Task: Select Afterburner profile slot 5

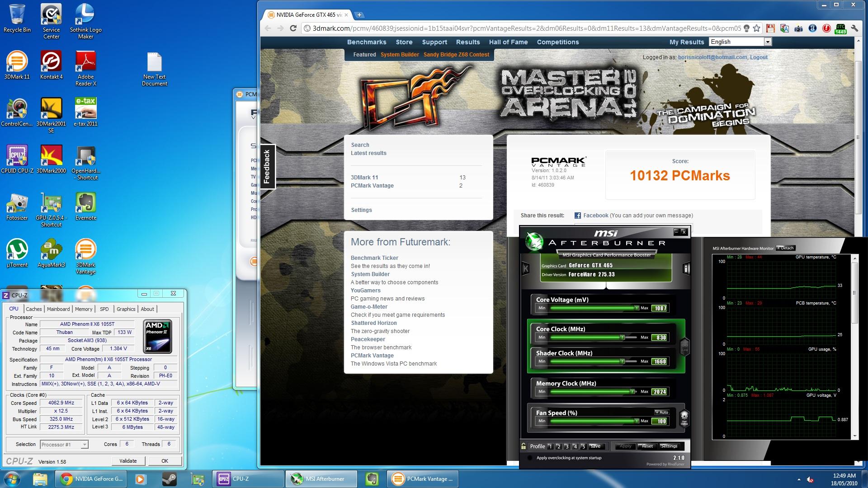Action: [583, 446]
